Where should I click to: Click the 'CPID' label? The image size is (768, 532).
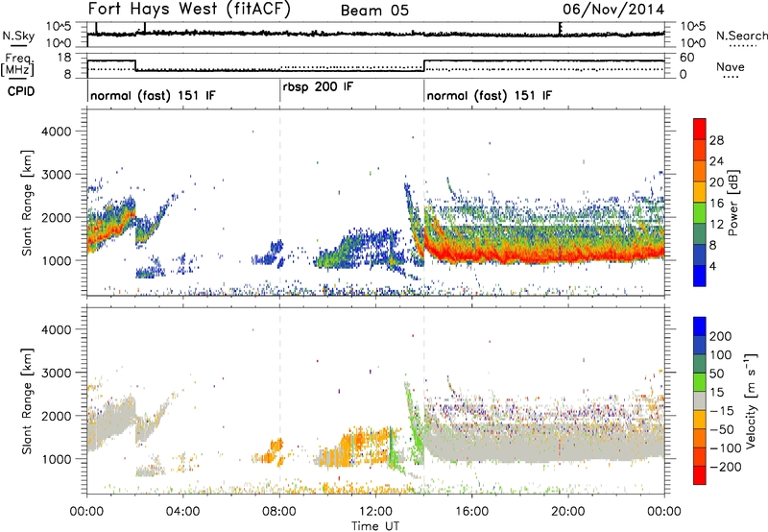coord(21,91)
